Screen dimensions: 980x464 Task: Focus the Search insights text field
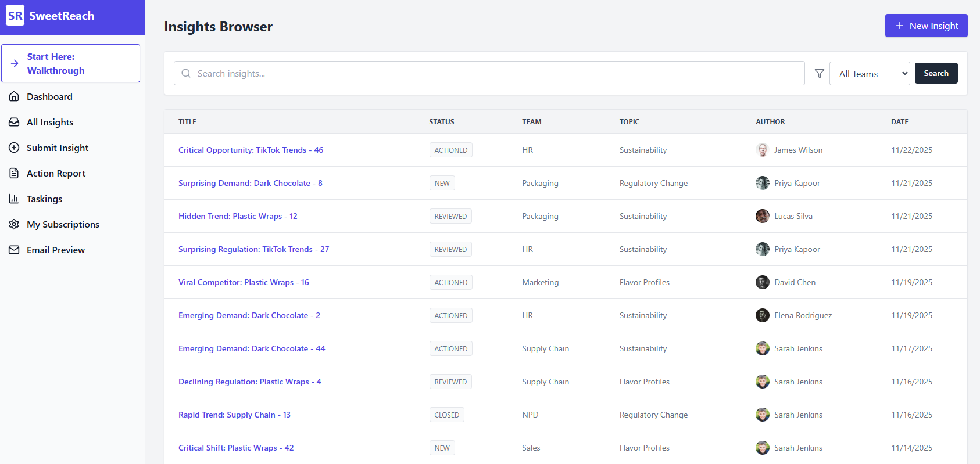coord(494,73)
